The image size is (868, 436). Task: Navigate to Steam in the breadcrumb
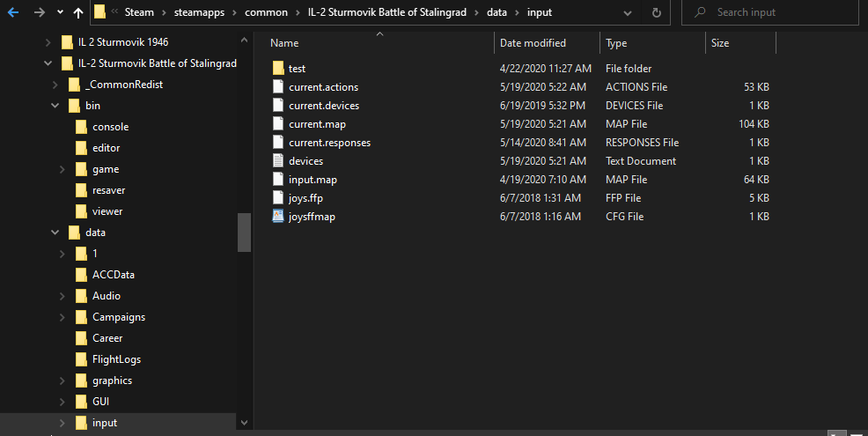pos(139,12)
